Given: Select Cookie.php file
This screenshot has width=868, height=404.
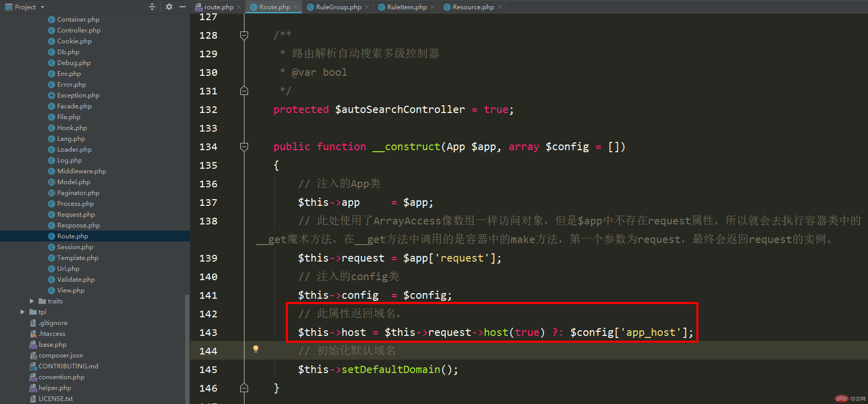Looking at the screenshot, I should (x=74, y=41).
